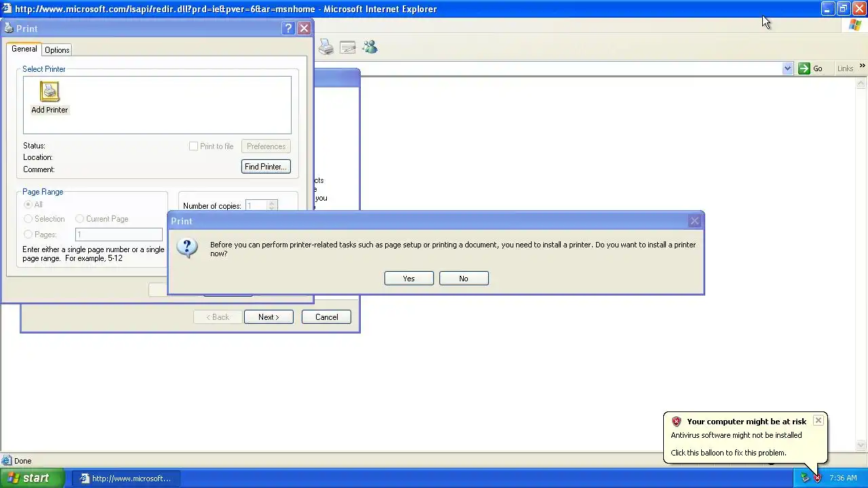Select the General tab in Print dialog
This screenshot has height=488, width=868.
coord(24,49)
